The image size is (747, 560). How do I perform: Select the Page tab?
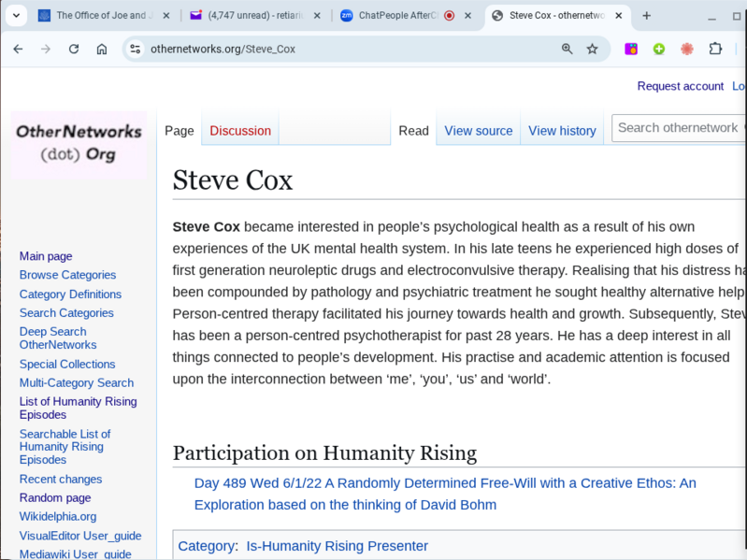click(180, 131)
